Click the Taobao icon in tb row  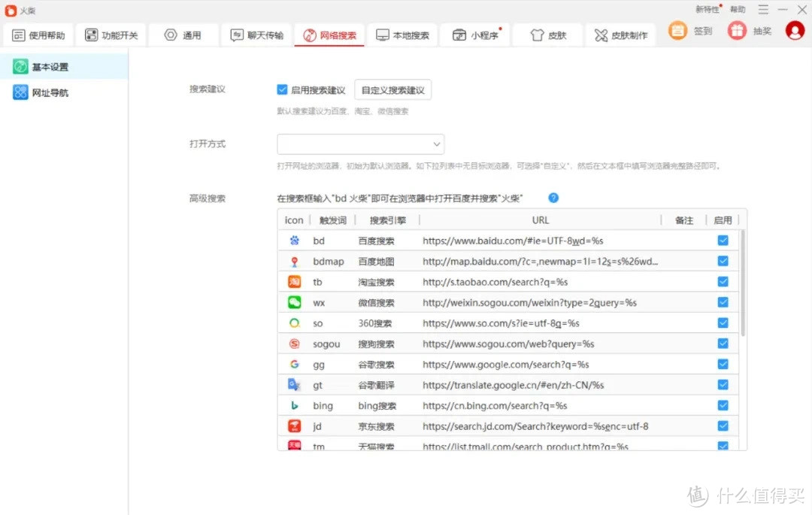pos(294,282)
